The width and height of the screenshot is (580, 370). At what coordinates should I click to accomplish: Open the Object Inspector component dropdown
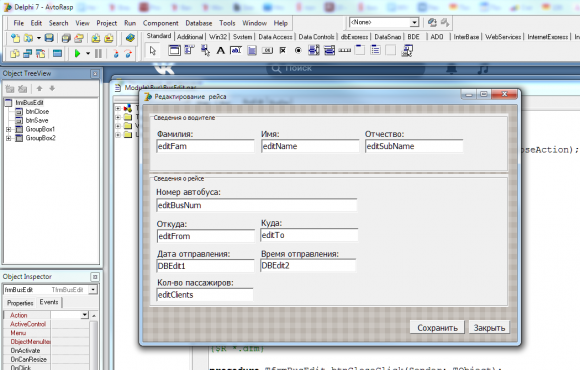coord(93,289)
